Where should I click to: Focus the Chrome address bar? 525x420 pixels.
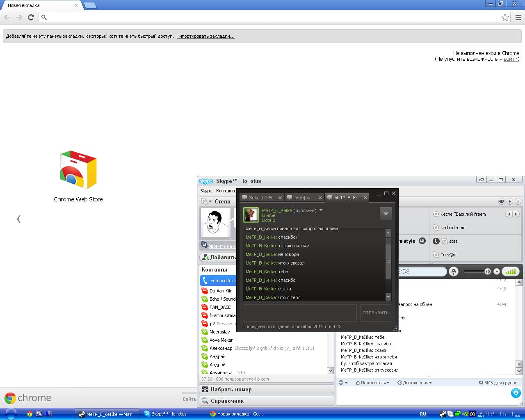pyautogui.click(x=270, y=17)
